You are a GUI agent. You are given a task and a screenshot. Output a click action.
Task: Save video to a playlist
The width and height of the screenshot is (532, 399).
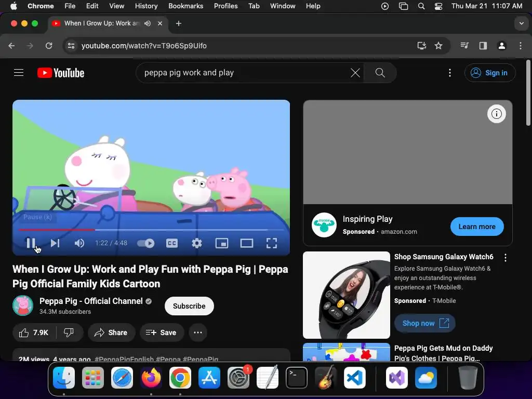[162, 332]
